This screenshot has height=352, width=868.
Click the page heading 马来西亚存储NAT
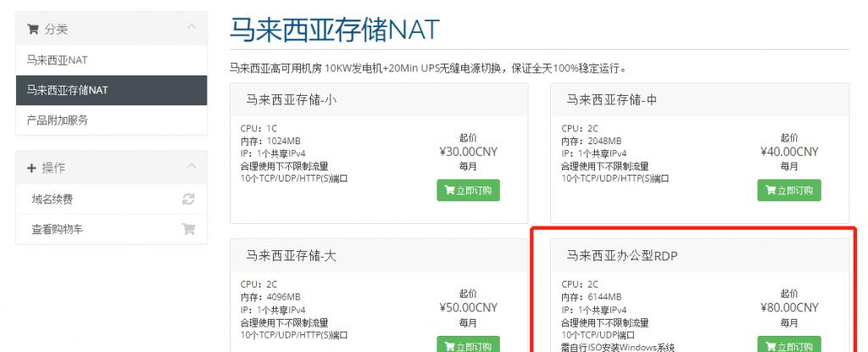click(x=335, y=30)
